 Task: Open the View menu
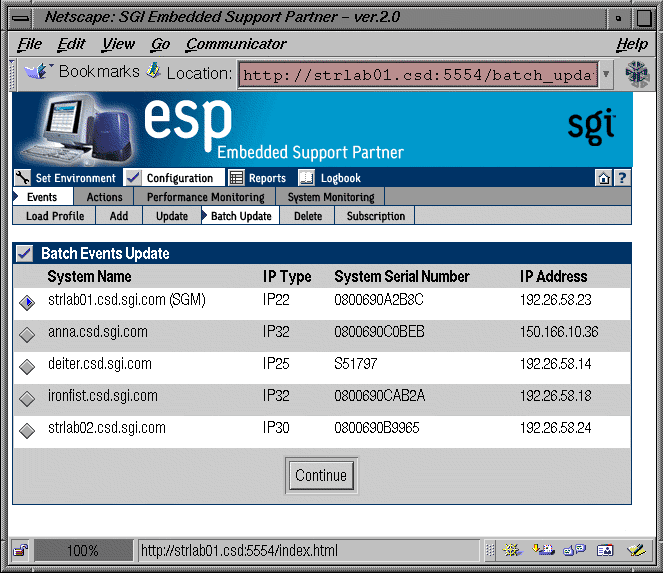(x=118, y=44)
